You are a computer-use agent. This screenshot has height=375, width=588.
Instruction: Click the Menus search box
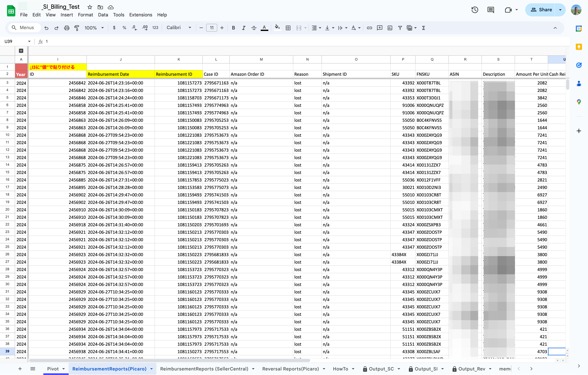[x=24, y=28]
